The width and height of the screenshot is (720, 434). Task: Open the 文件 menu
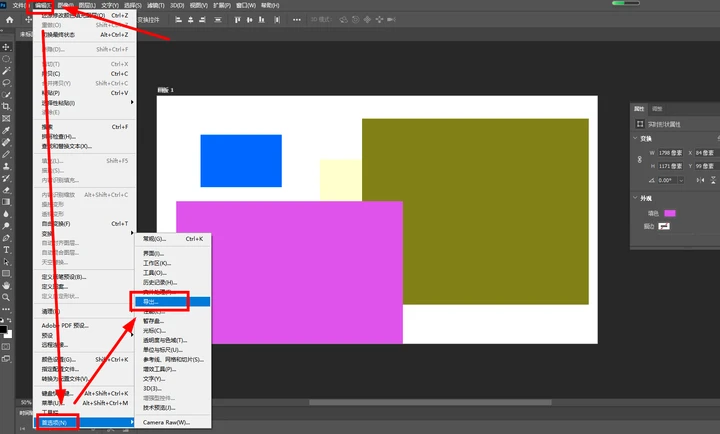tap(19, 6)
